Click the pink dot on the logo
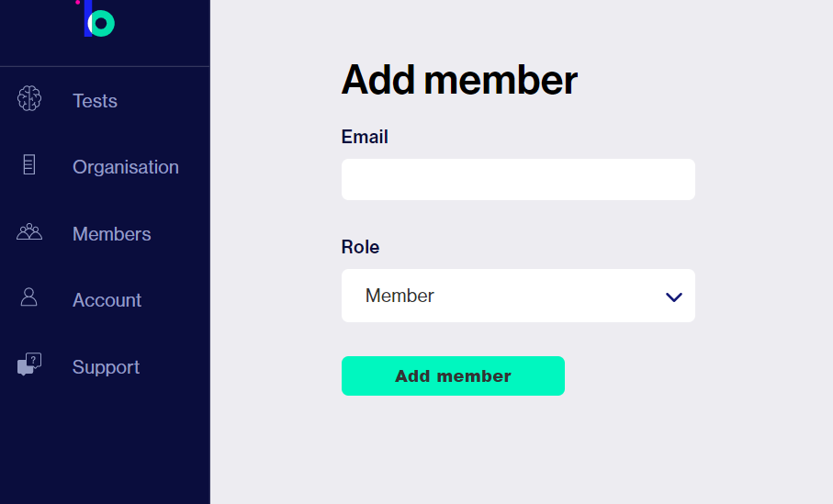 (77, 2)
